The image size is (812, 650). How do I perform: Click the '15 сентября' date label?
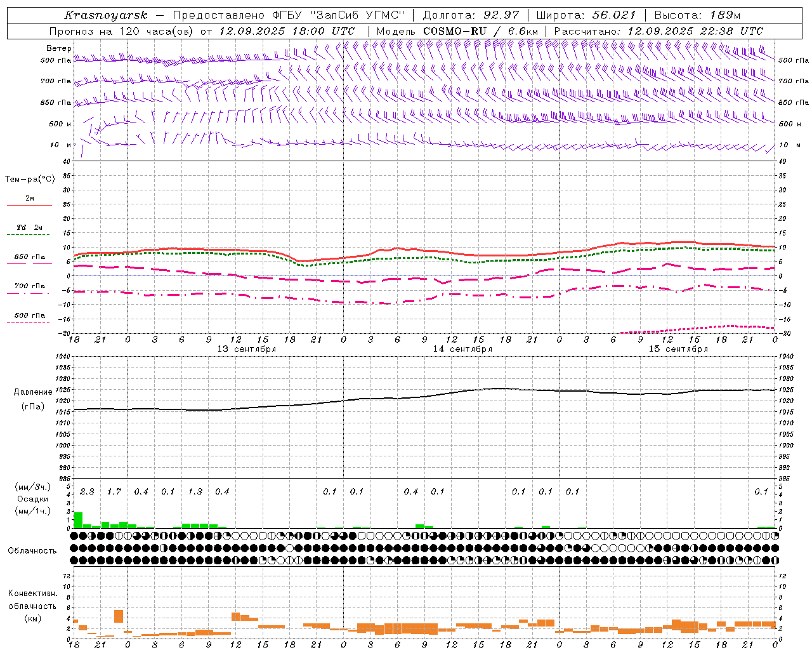[x=678, y=349]
